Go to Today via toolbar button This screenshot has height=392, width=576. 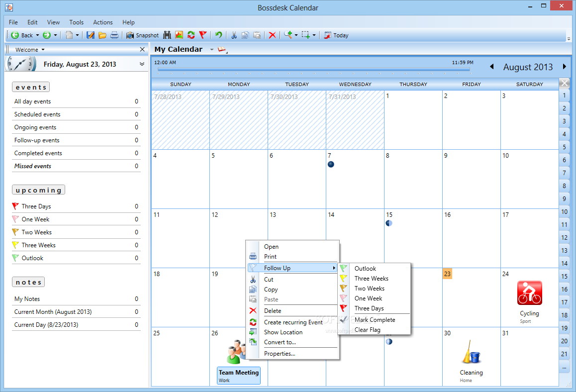336,35
